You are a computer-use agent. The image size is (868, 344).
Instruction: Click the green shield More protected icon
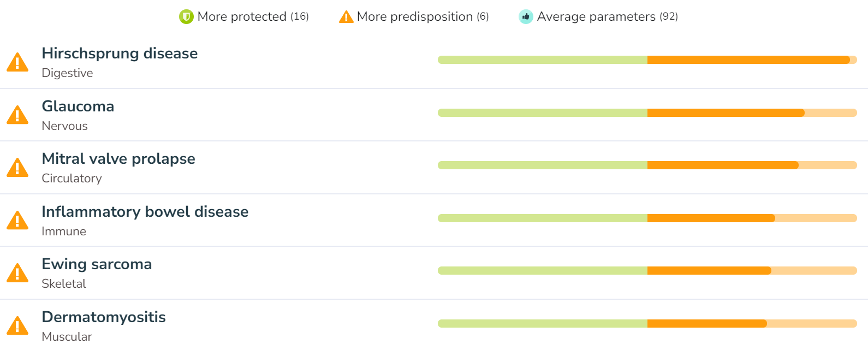(186, 17)
